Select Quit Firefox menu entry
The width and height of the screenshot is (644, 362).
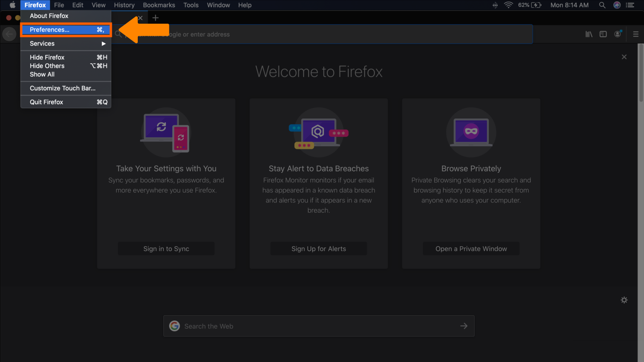pyautogui.click(x=66, y=102)
